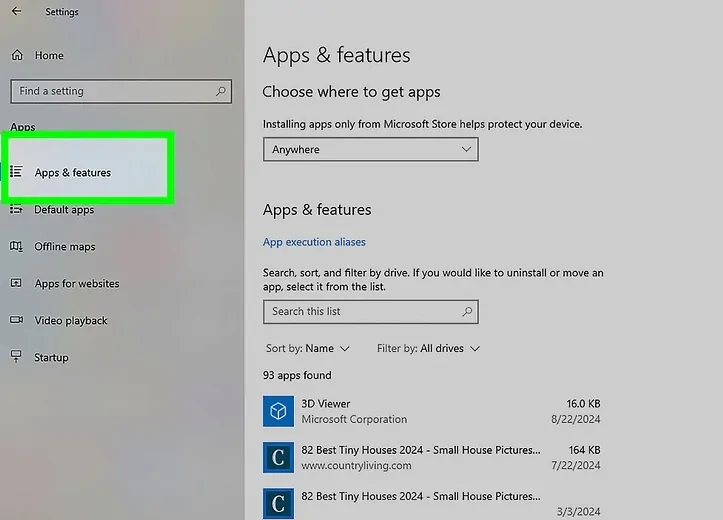Click the Offline maps icon
723x520 pixels.
point(16,246)
